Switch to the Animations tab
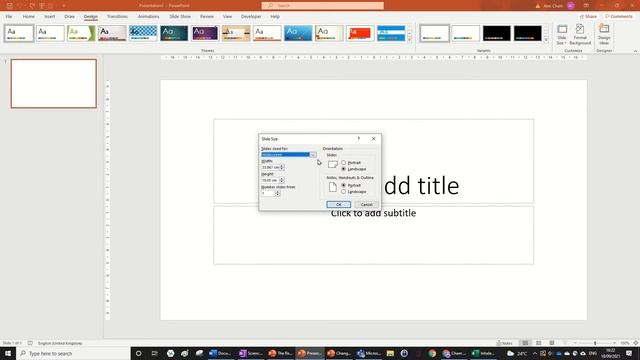640x360 pixels. click(x=149, y=16)
